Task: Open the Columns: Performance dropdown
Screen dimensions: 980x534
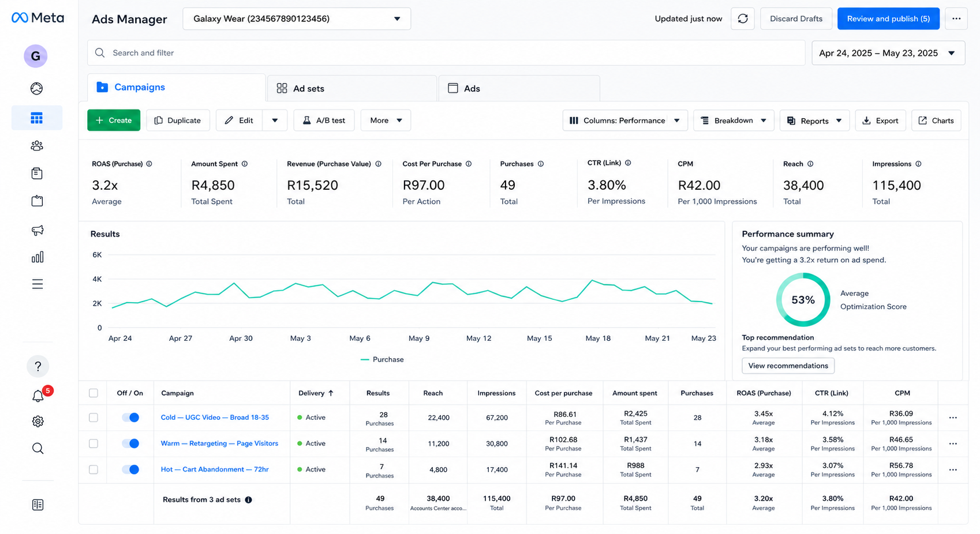Action: [625, 121]
